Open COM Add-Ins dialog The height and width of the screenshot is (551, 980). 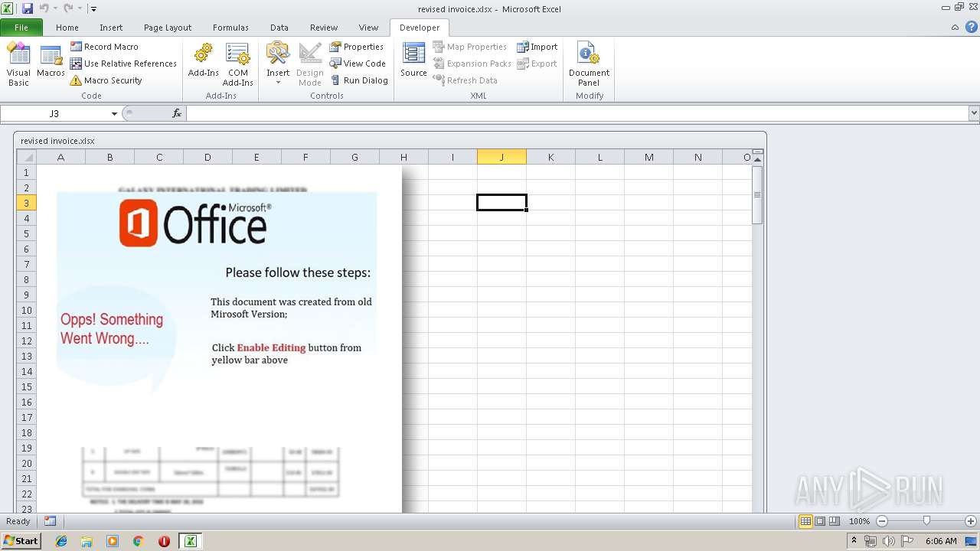237,64
